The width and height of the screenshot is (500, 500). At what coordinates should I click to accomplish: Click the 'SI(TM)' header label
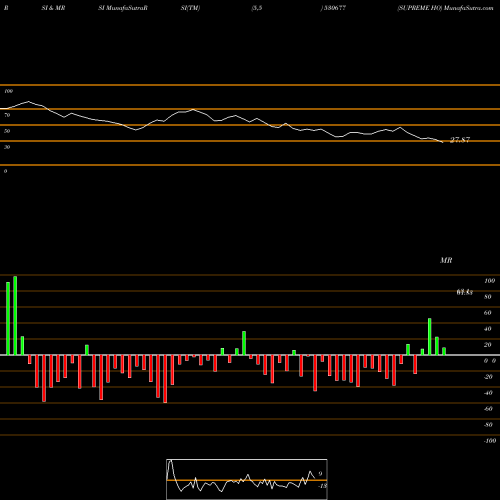190,8
